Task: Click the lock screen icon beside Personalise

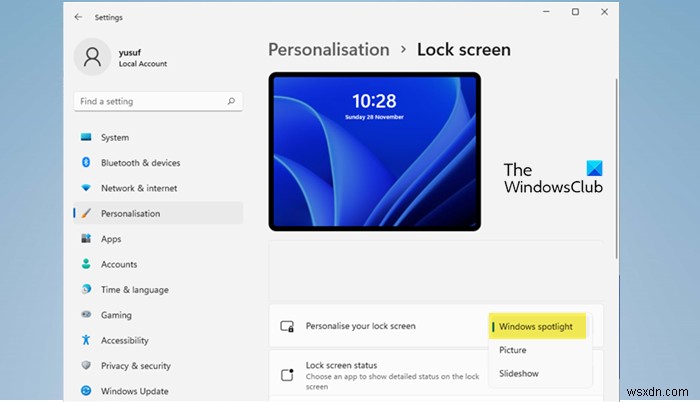Action: coord(287,327)
